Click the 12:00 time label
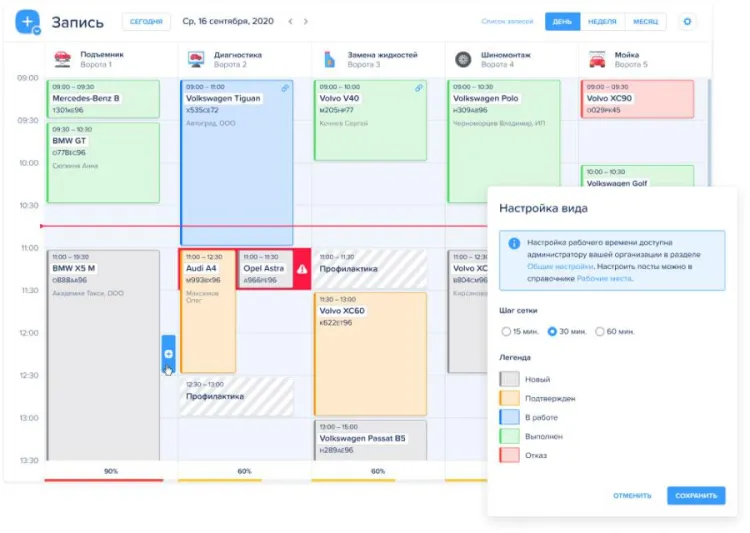 (29, 333)
